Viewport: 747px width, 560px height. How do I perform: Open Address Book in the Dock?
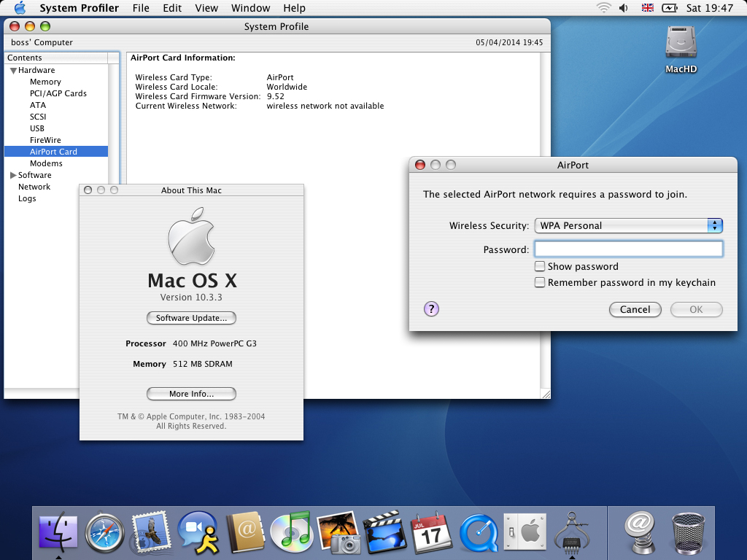click(245, 532)
